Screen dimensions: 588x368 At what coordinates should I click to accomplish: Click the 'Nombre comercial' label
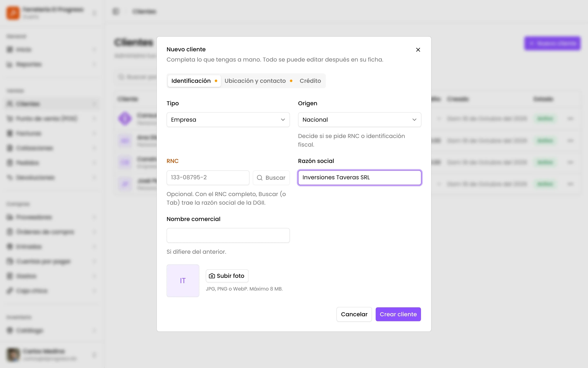point(193,219)
